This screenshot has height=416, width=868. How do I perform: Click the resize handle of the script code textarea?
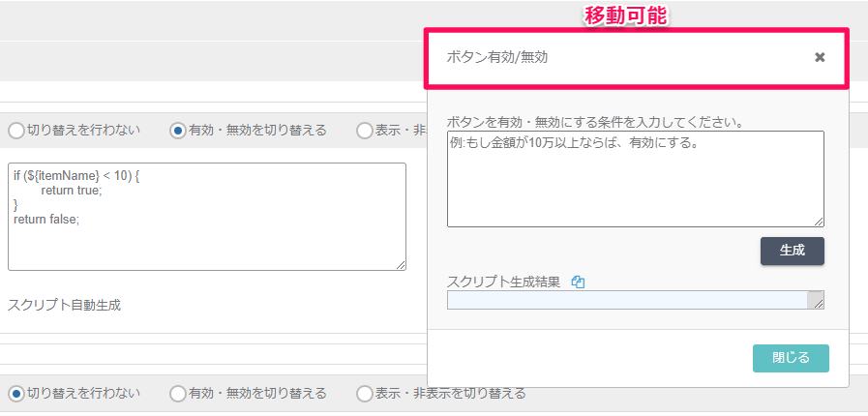point(401,265)
